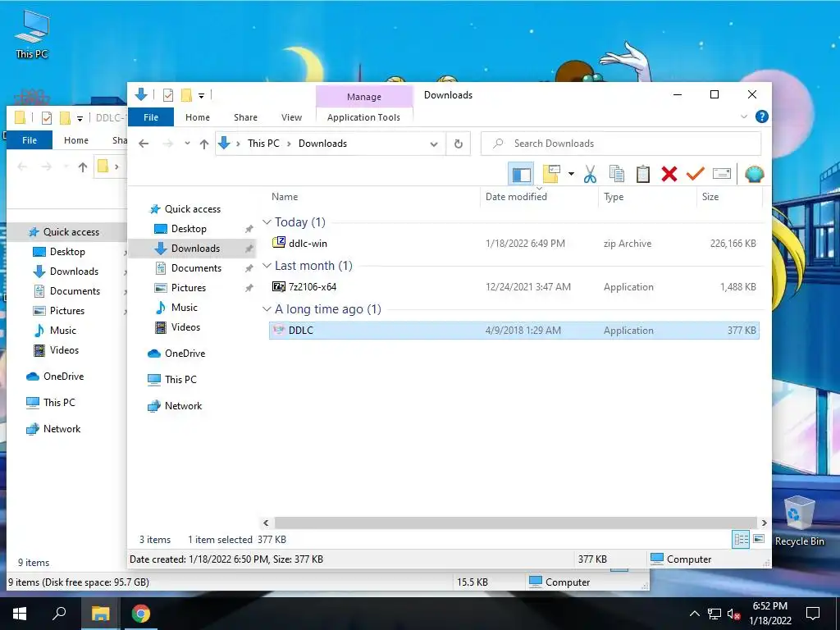Collapse the Last month (1) group
Image resolution: width=840 pixels, height=630 pixels.
click(x=267, y=265)
